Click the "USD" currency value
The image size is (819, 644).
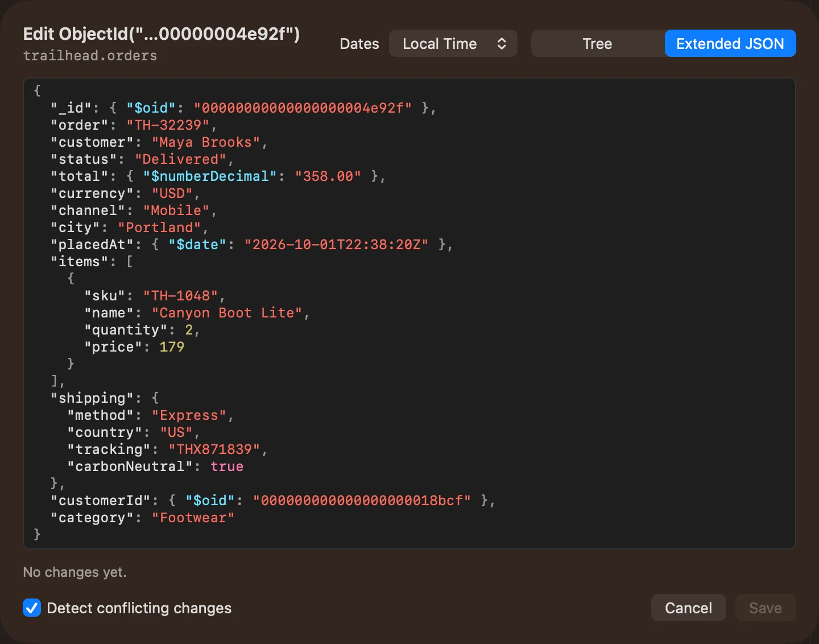[x=172, y=193]
